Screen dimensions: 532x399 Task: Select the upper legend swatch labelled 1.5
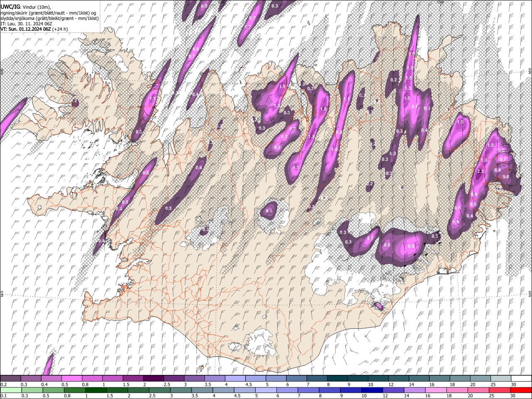coord(133,379)
